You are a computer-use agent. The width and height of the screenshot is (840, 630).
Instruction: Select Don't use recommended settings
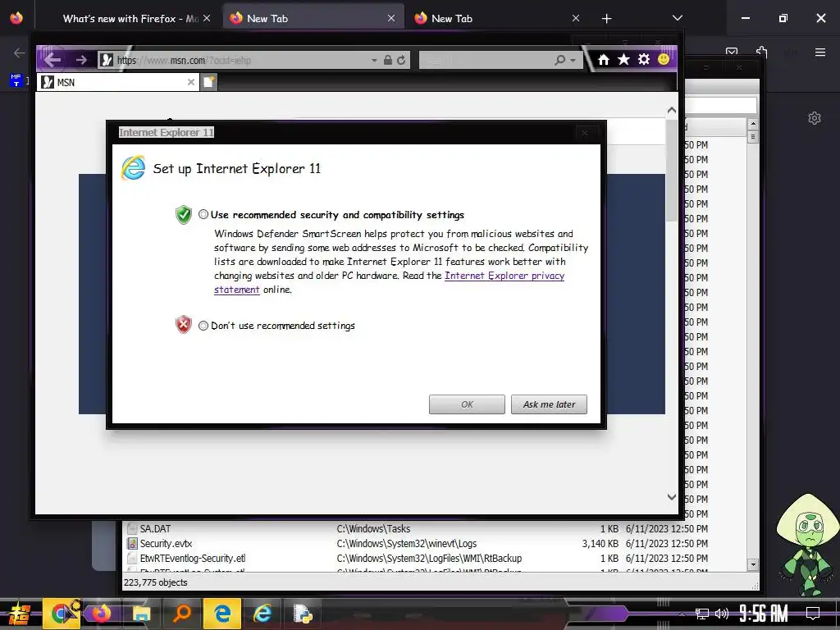[203, 326]
